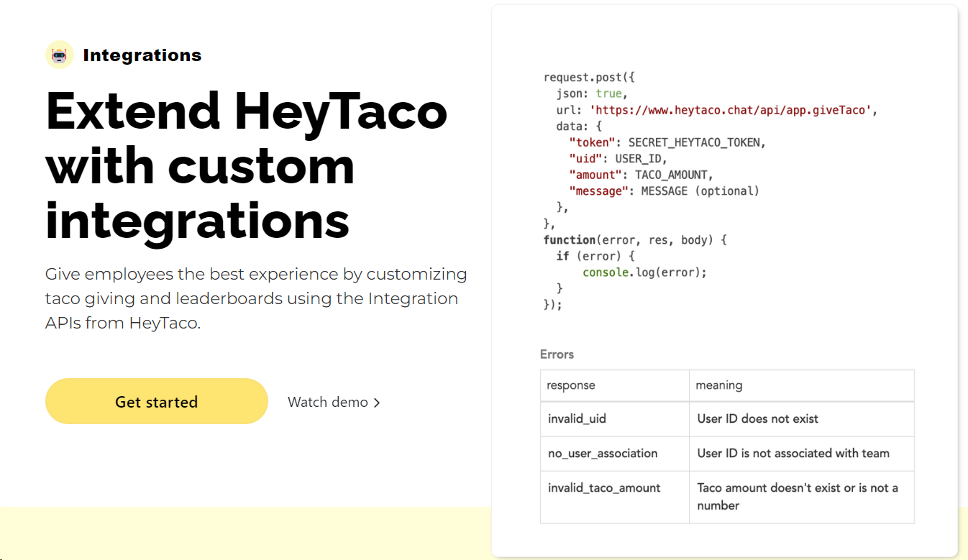Click the User ID does not exist cell
The width and height of the screenshot is (968, 560).
(802, 418)
